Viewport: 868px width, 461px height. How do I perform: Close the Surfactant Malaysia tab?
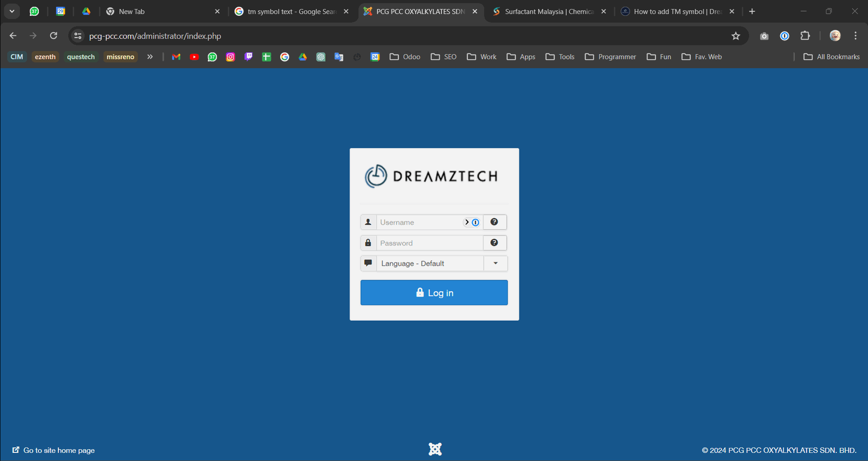point(604,11)
